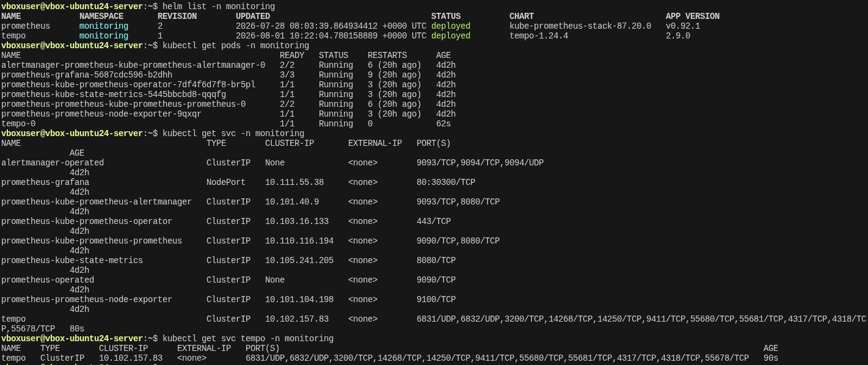The width and height of the screenshot is (868, 365).
Task: Click the 'REVISION' column header
Action: click(177, 16)
